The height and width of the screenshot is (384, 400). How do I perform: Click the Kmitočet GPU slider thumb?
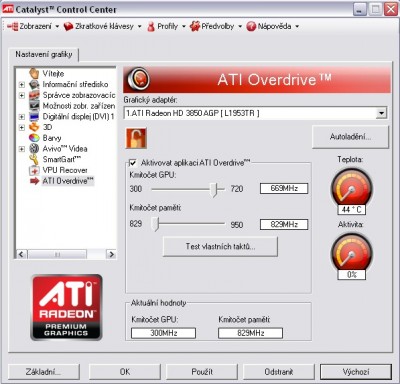[214, 189]
